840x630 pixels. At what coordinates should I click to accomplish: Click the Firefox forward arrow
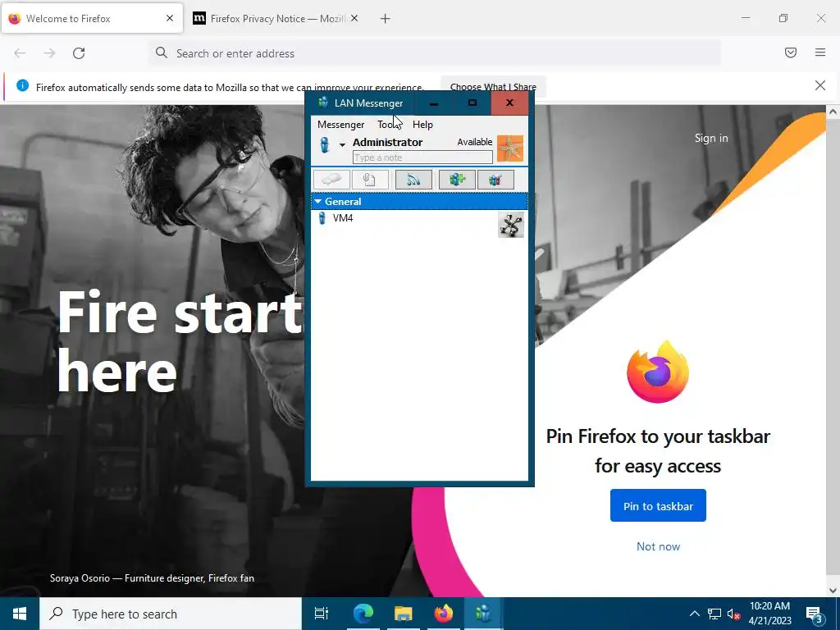[x=49, y=53]
